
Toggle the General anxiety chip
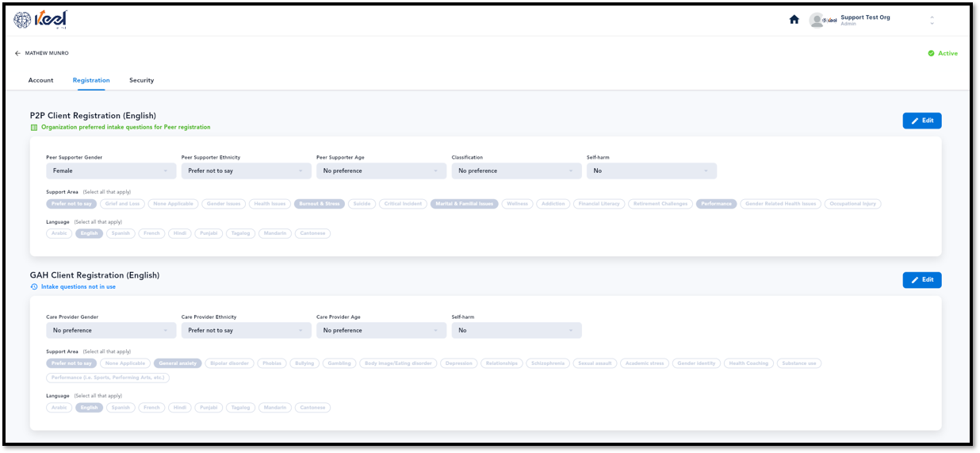(x=178, y=363)
